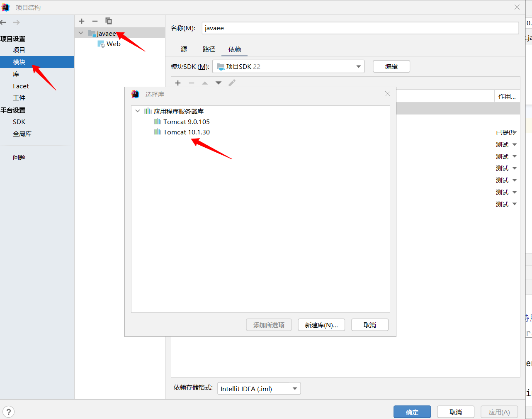The width and height of the screenshot is (532, 419).
Task: Open the 模块SDK dropdown
Action: [288, 66]
